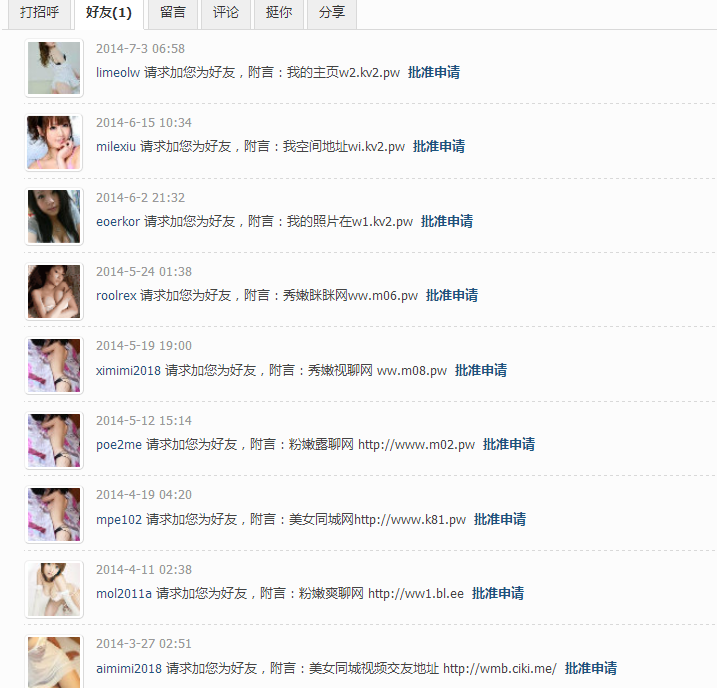Switch to the 打招呼 tab
The height and width of the screenshot is (688, 717).
pos(39,13)
